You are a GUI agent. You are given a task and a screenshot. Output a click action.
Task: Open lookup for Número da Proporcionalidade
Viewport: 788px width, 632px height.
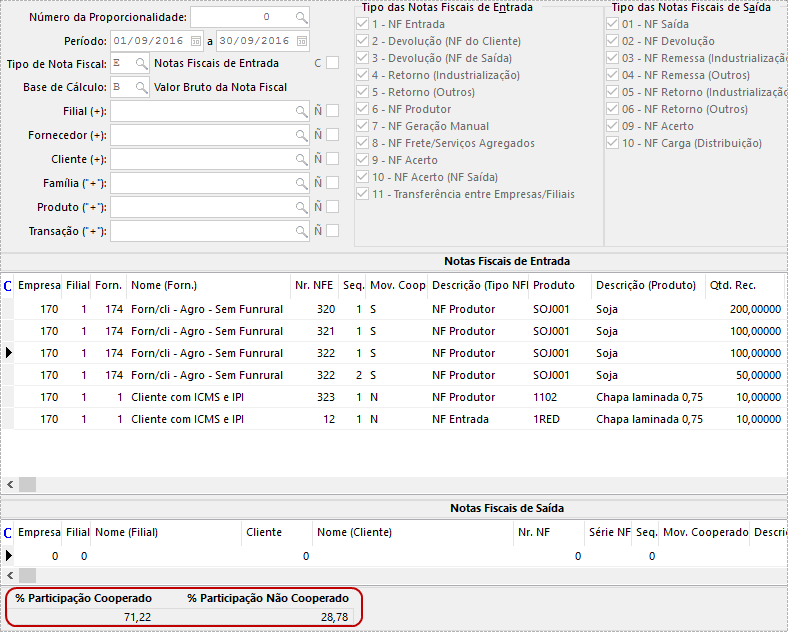point(301,18)
